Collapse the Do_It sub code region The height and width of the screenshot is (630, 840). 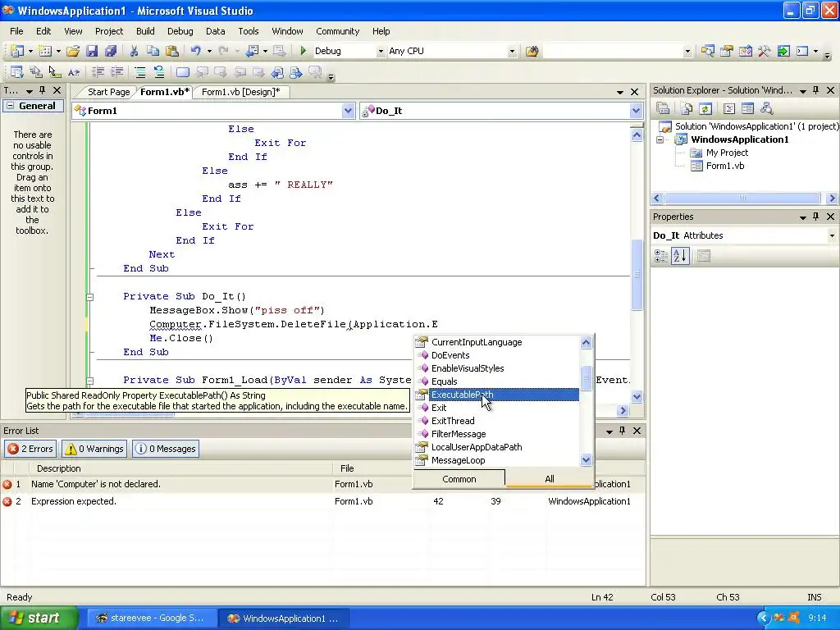coord(90,297)
